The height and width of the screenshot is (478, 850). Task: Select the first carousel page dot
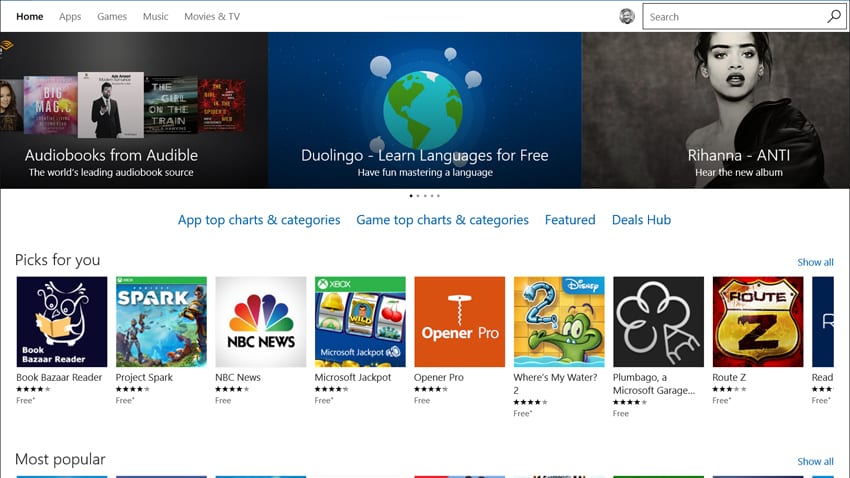411,196
